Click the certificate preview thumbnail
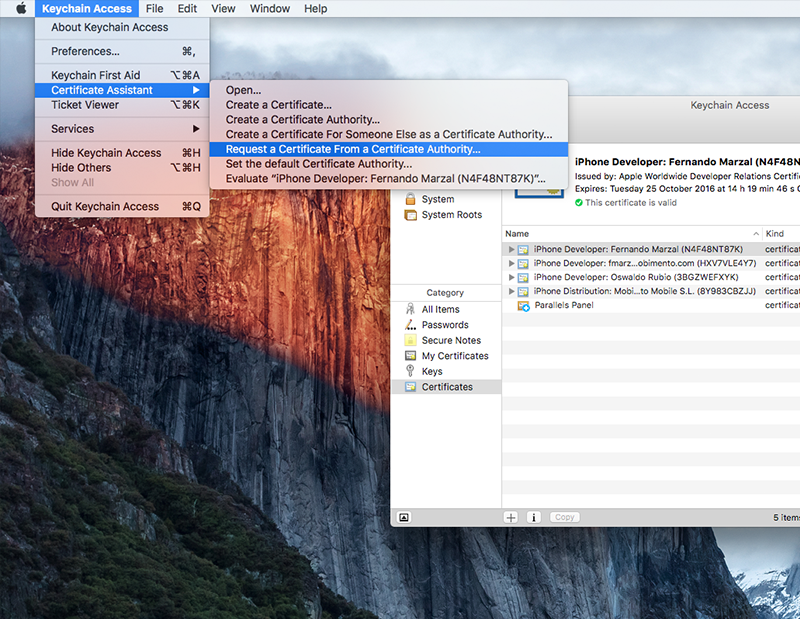Image resolution: width=800 pixels, height=619 pixels. pos(539,192)
